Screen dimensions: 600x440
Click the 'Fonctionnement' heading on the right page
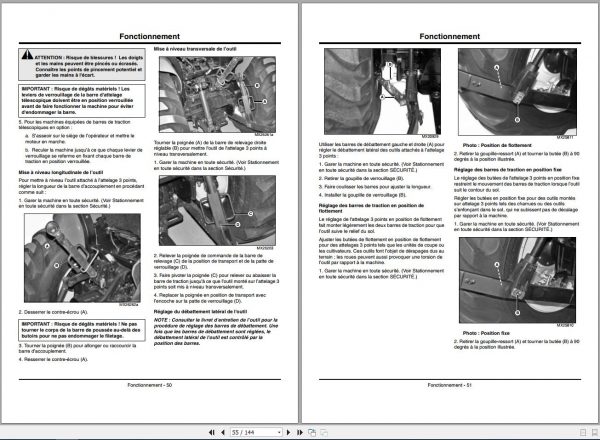tap(450, 36)
